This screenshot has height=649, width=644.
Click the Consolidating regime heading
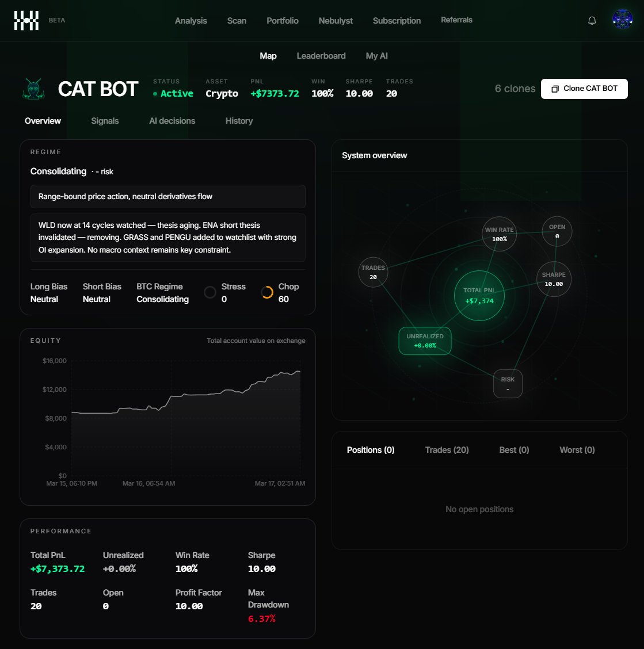(58, 171)
